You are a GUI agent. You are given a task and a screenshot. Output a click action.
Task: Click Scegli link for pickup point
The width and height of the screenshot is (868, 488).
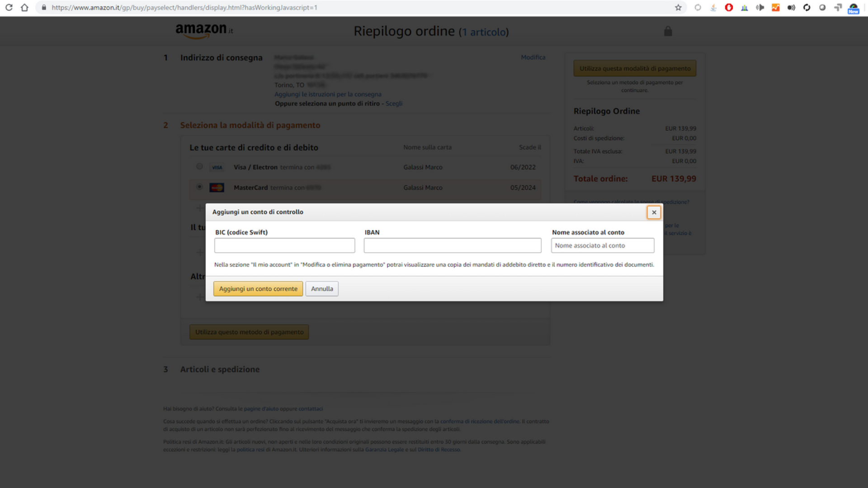point(394,103)
